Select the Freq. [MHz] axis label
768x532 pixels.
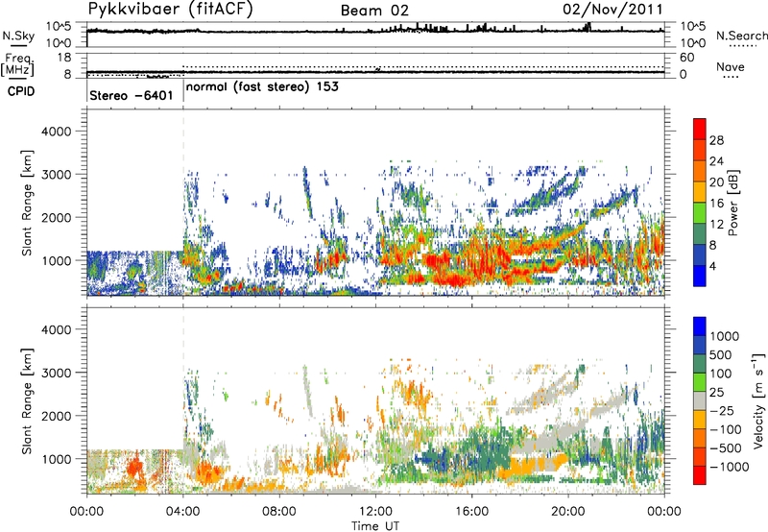coord(18,64)
